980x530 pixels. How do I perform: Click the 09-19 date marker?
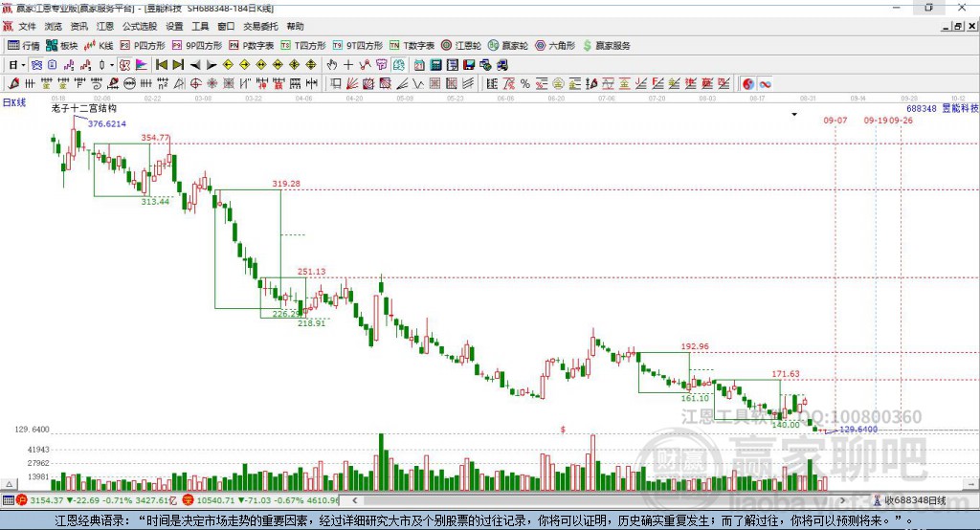[876, 120]
